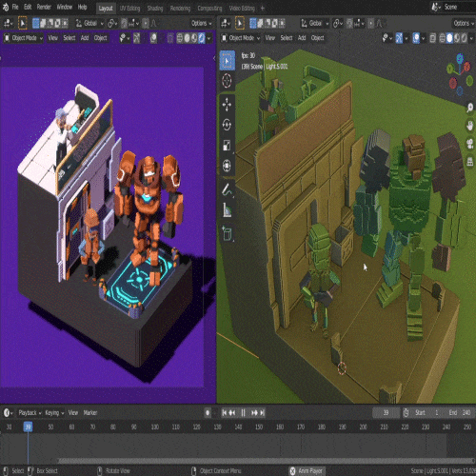Open the Options button in right viewport
Image resolution: width=476 pixels, height=476 pixels.
[x=464, y=23]
